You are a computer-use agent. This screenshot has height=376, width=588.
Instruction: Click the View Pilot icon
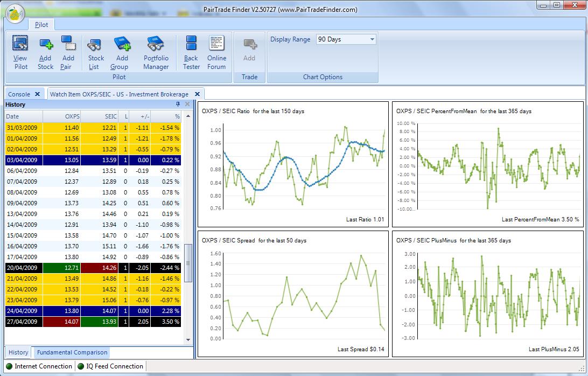(20, 43)
